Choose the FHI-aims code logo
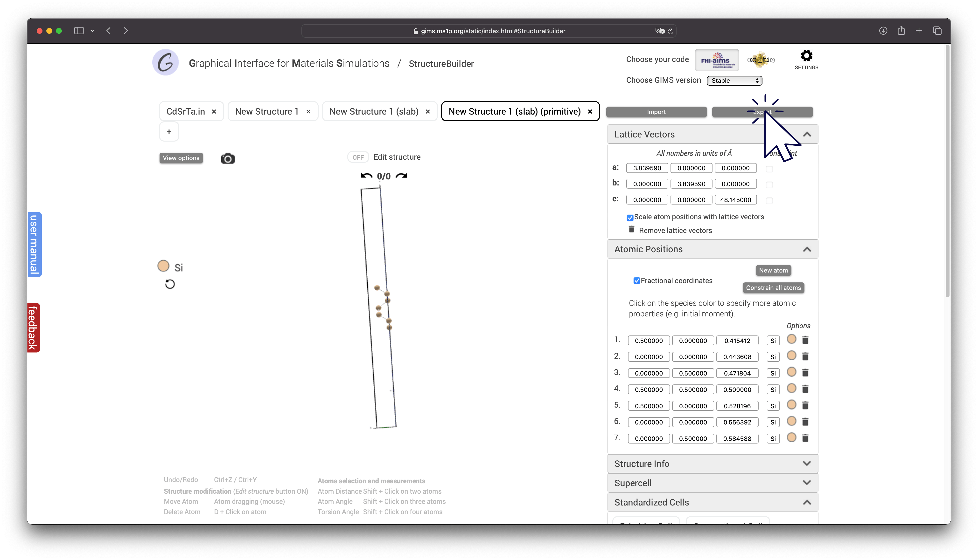This screenshot has width=978, height=560. point(717,60)
